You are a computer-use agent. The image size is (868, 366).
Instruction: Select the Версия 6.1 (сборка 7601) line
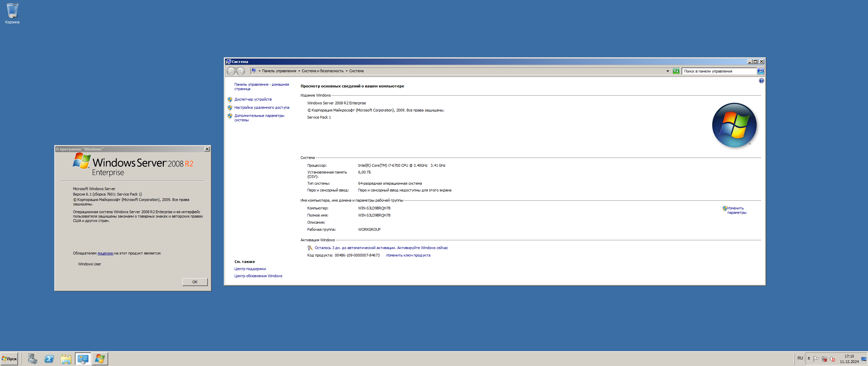pos(107,195)
